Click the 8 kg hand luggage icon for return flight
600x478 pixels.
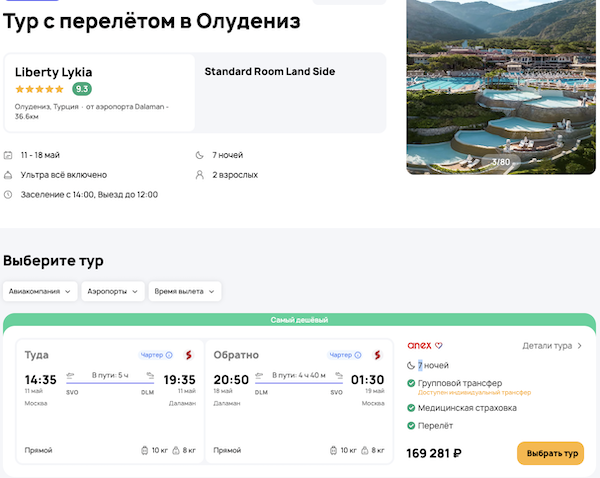(x=366, y=451)
